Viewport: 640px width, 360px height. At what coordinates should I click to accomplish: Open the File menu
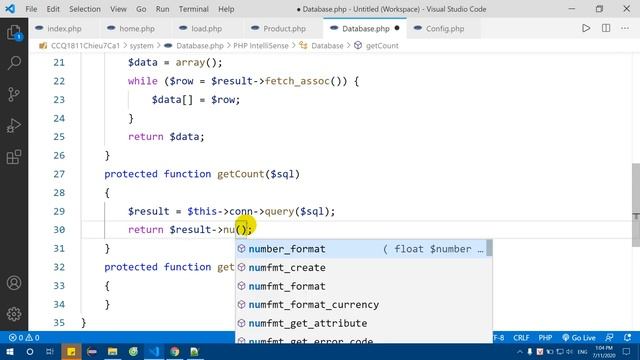pyautogui.click(x=31, y=9)
